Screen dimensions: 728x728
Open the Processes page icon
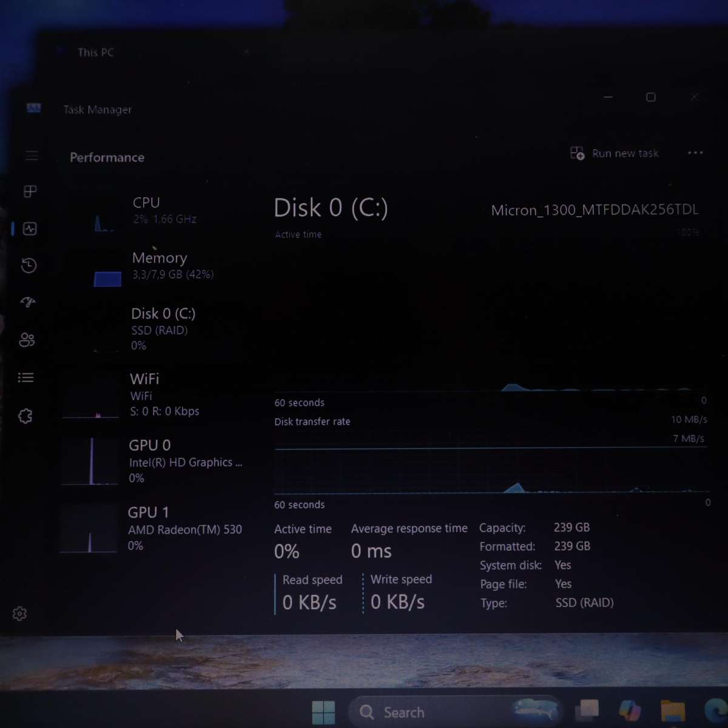(x=30, y=192)
